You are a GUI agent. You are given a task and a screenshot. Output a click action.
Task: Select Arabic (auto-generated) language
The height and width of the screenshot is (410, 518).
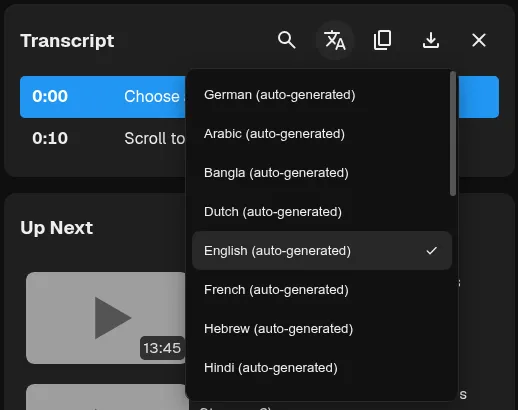pyautogui.click(x=322, y=134)
